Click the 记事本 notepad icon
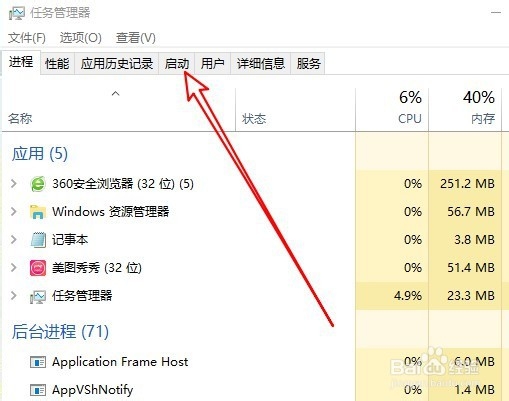This screenshot has height=401, width=509. [38, 240]
